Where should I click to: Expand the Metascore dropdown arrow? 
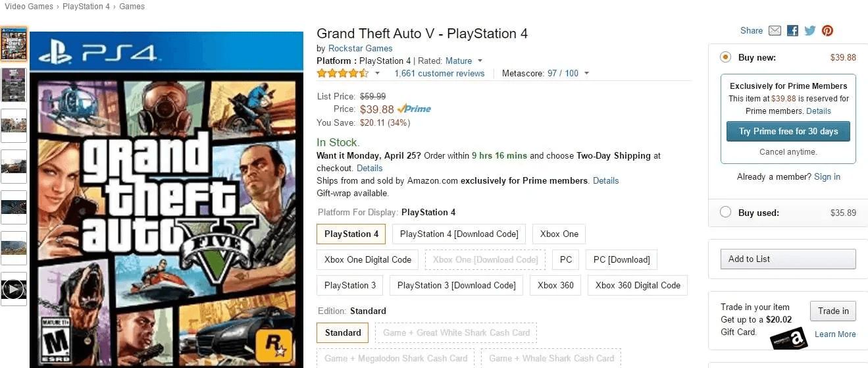click(586, 74)
